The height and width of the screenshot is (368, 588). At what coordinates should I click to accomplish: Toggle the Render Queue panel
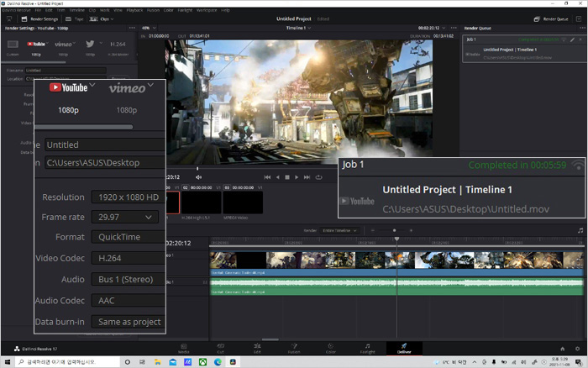[552, 18]
